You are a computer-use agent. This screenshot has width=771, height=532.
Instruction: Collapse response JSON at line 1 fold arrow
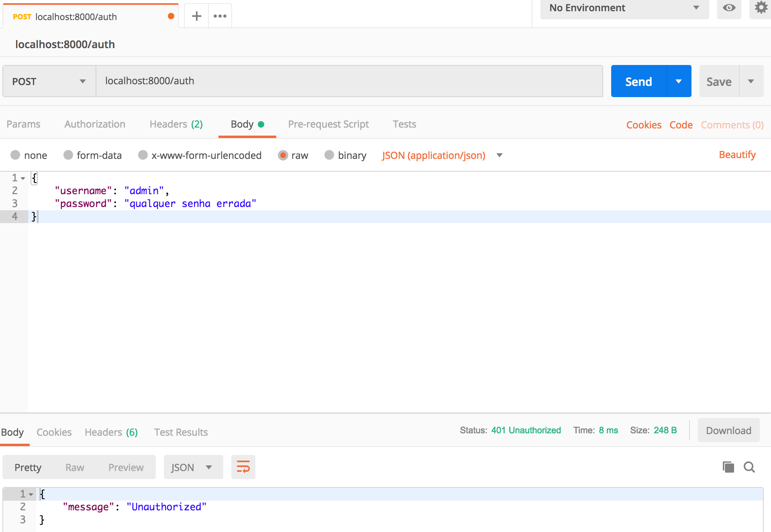coord(31,495)
